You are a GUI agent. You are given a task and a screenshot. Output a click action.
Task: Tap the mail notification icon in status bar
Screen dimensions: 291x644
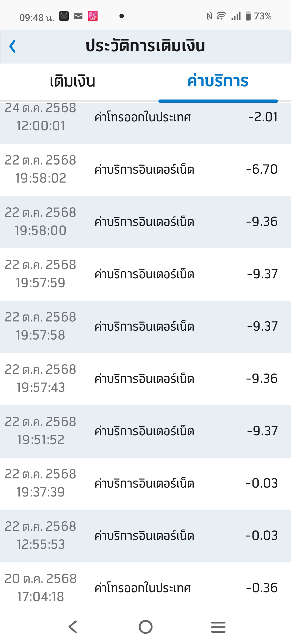78,16
